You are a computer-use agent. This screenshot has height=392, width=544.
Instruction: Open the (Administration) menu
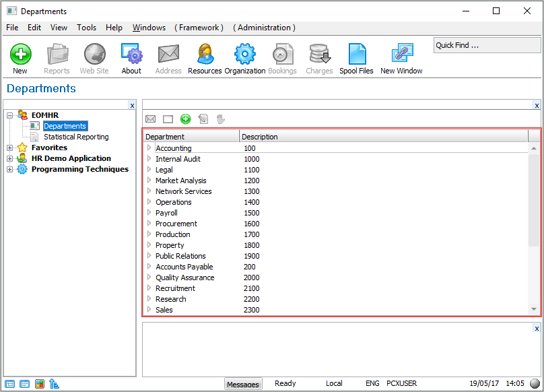pos(264,28)
